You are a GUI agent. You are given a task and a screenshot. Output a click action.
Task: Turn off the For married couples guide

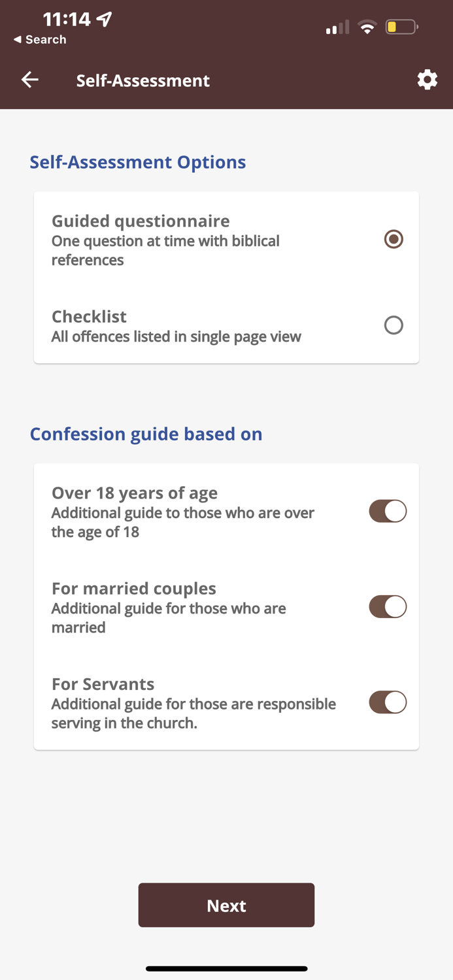pos(388,606)
